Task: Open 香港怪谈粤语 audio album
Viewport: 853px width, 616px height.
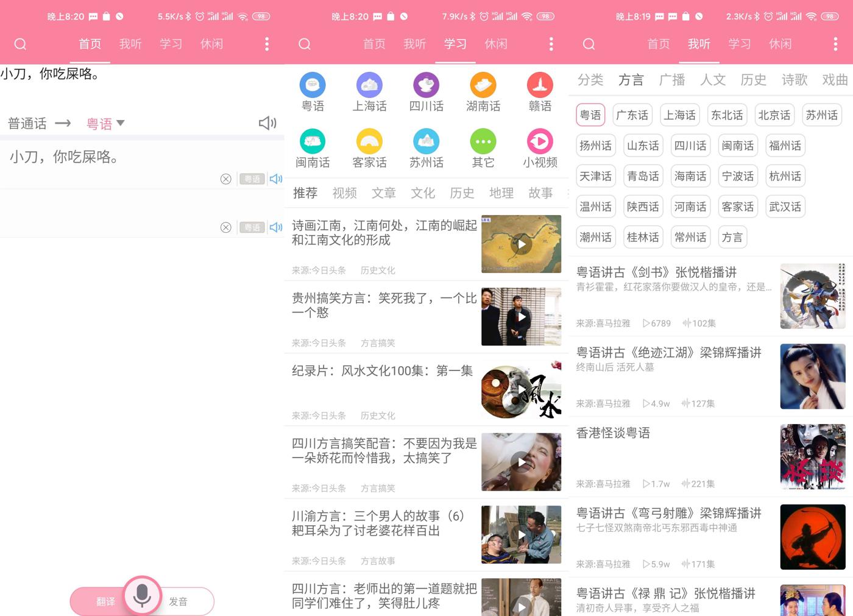Action: click(x=613, y=433)
